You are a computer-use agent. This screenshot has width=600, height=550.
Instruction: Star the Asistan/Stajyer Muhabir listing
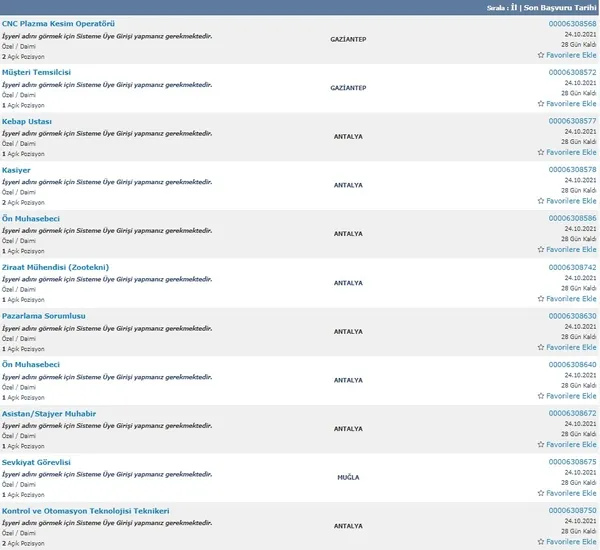[x=566, y=445]
